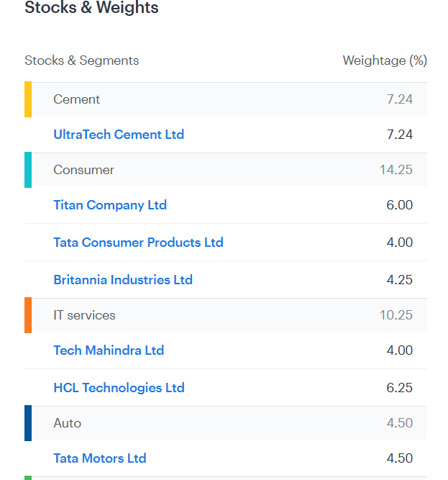Click Consumer segment weightage 14.25

[x=396, y=170]
